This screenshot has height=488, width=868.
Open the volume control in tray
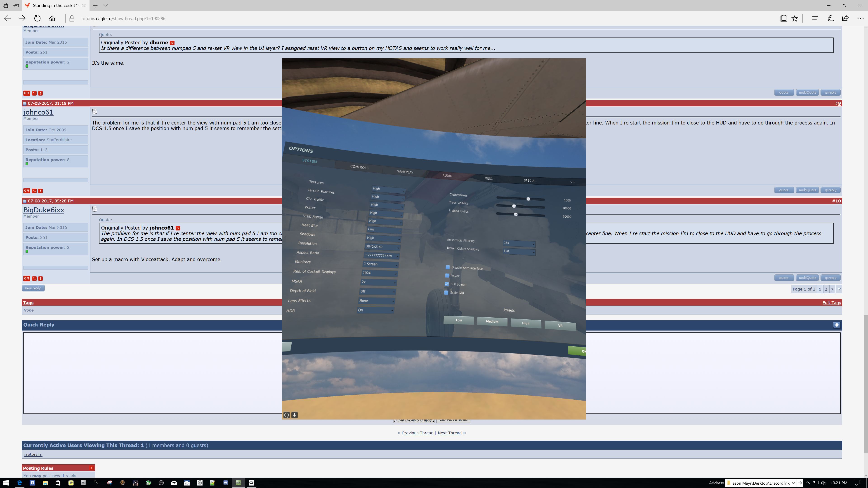point(823,483)
